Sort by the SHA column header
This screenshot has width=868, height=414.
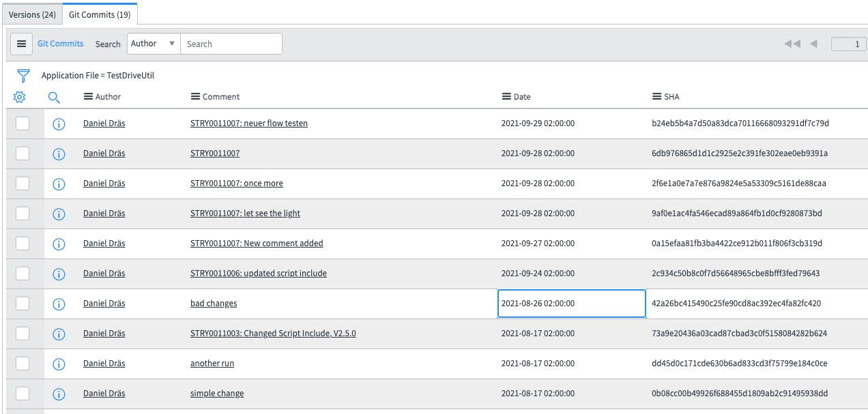click(671, 97)
